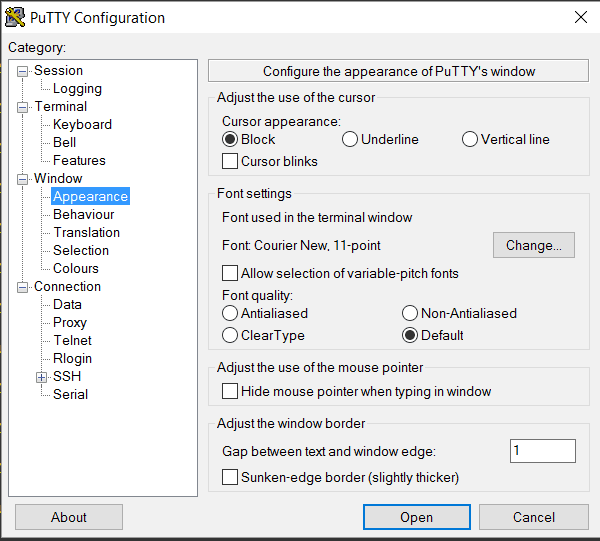
Task: Select the Logging tree item
Action: tap(77, 89)
